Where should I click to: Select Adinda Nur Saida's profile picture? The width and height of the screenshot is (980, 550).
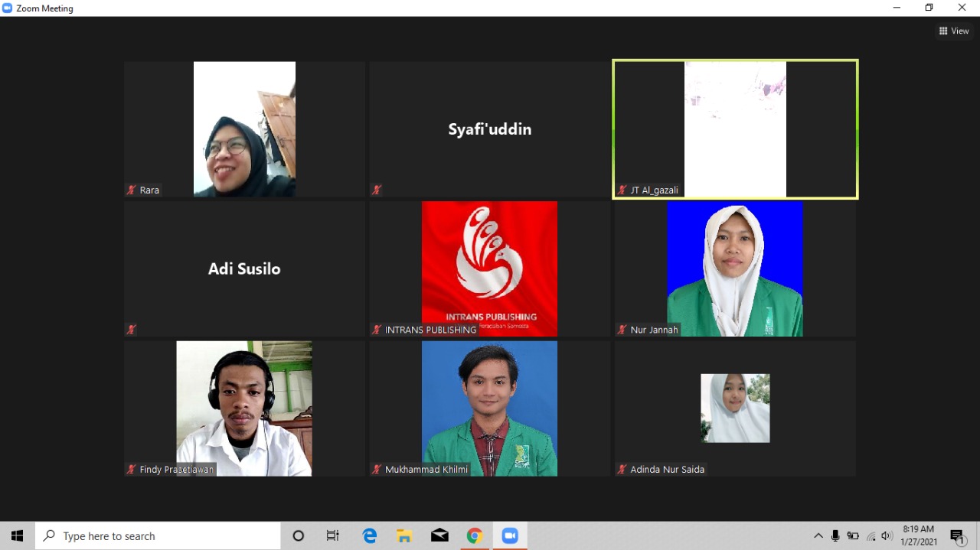point(735,408)
